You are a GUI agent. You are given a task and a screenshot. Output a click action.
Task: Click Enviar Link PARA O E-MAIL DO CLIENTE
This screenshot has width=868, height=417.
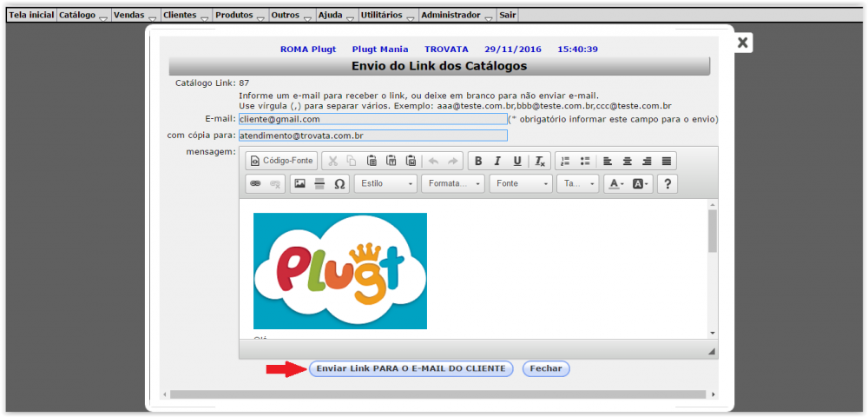pos(411,369)
